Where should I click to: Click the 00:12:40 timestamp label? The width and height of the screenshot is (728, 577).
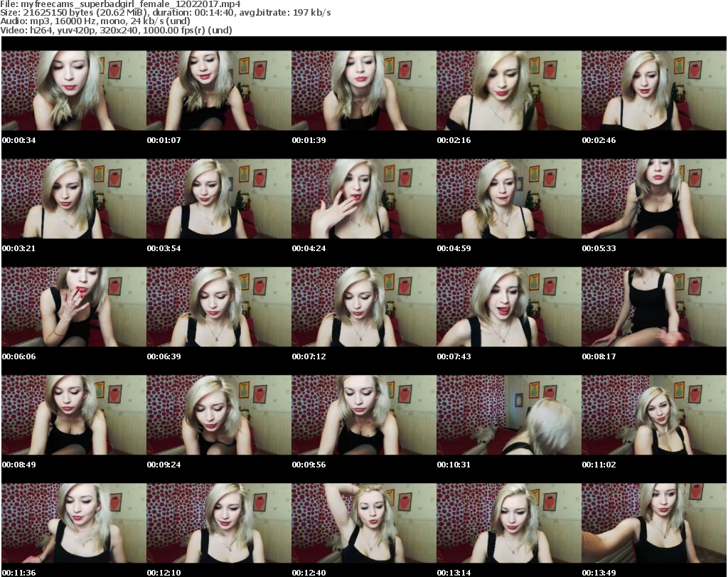tap(309, 573)
